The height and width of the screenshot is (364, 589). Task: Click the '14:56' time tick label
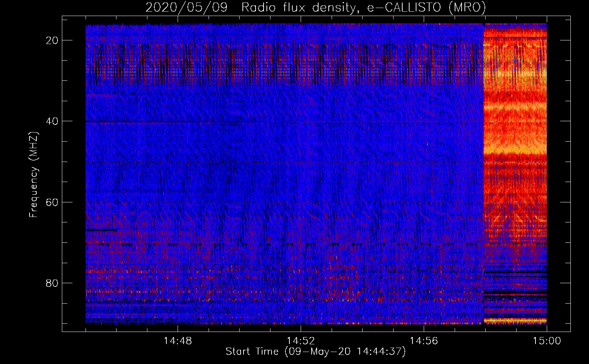[x=424, y=341]
